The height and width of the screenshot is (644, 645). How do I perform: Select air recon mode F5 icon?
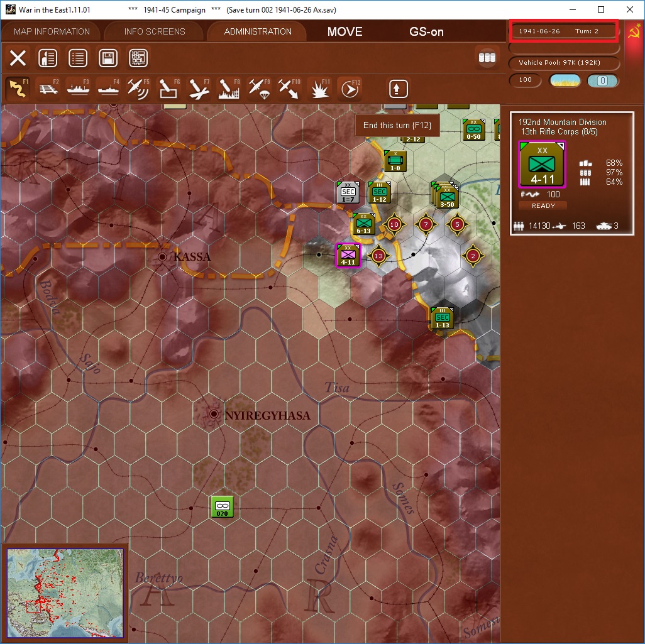click(x=139, y=89)
